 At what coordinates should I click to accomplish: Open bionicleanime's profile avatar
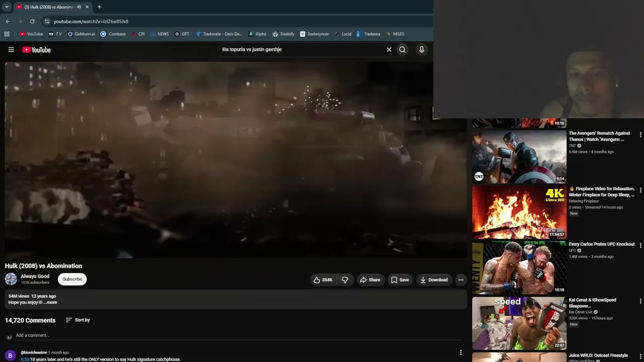10,355
